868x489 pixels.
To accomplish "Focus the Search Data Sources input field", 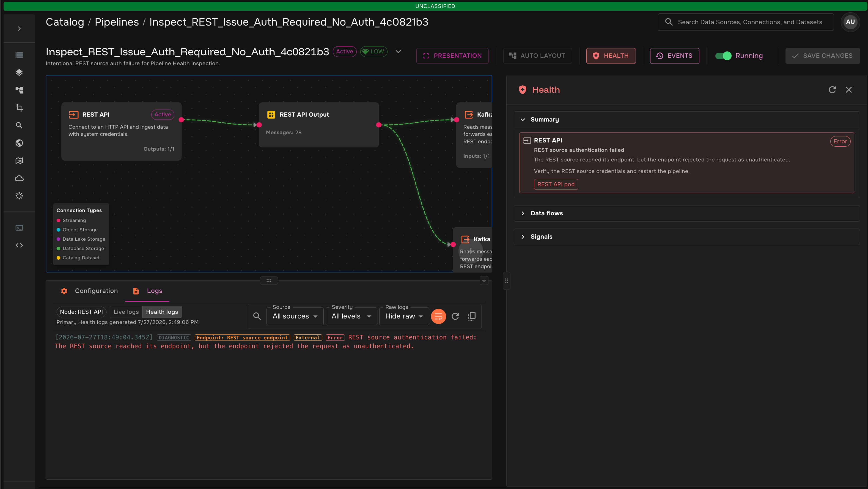I will (745, 22).
